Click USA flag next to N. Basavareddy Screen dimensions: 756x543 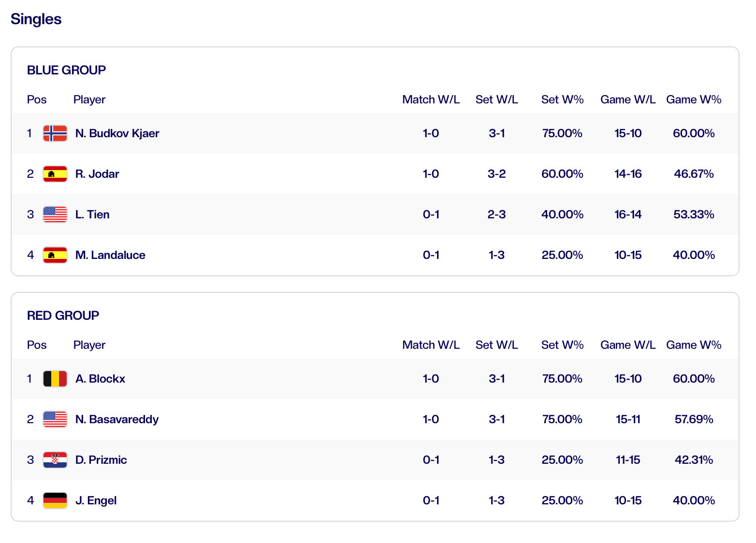click(55, 419)
